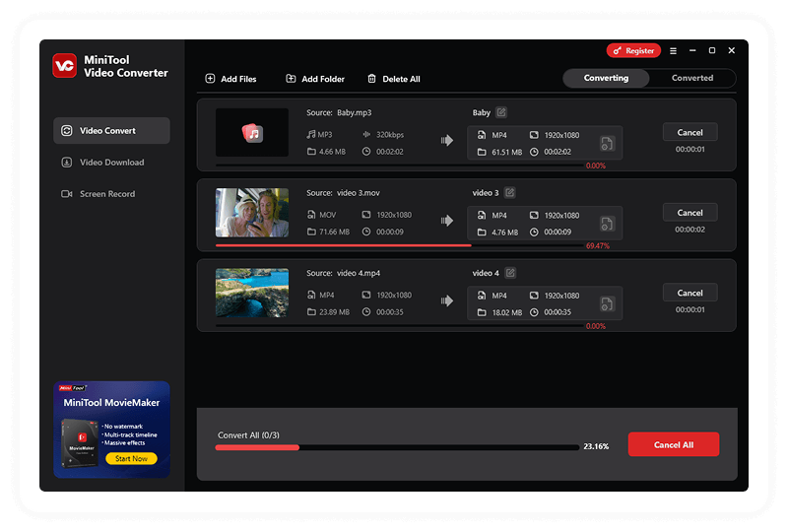Open output settings icon for video 4.mp4
Image resolution: width=788 pixels, height=532 pixels.
608,303
